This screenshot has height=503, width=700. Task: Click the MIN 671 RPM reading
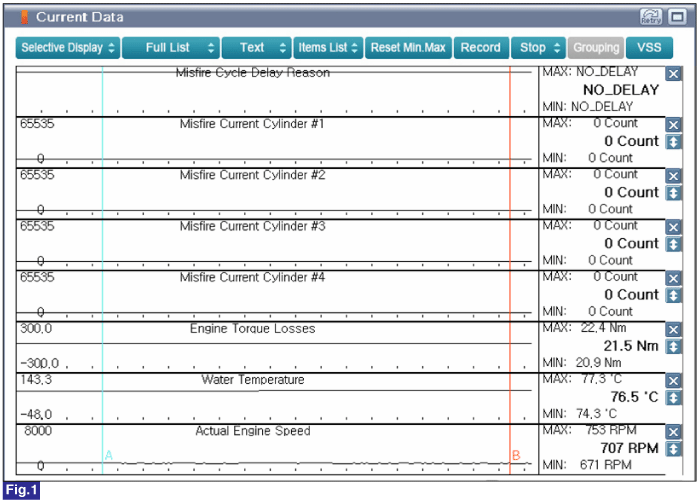[x=587, y=465]
